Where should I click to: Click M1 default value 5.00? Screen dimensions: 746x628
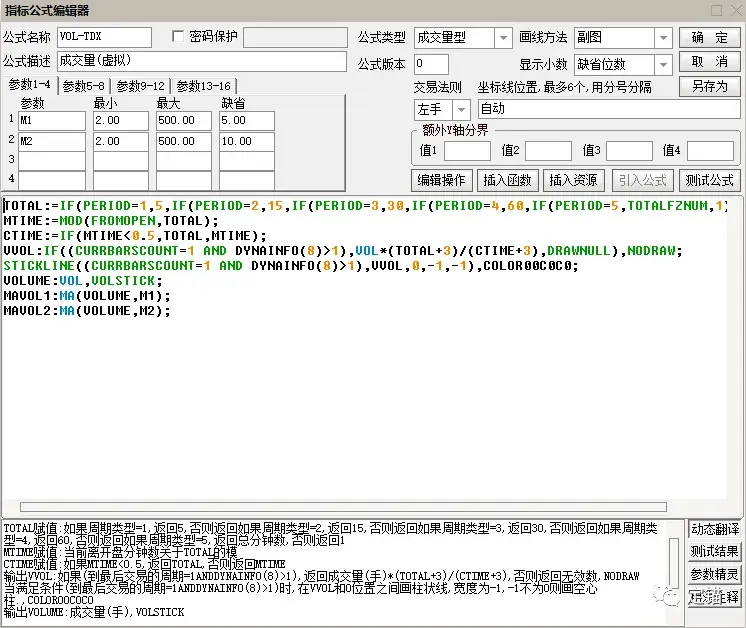(x=247, y=121)
